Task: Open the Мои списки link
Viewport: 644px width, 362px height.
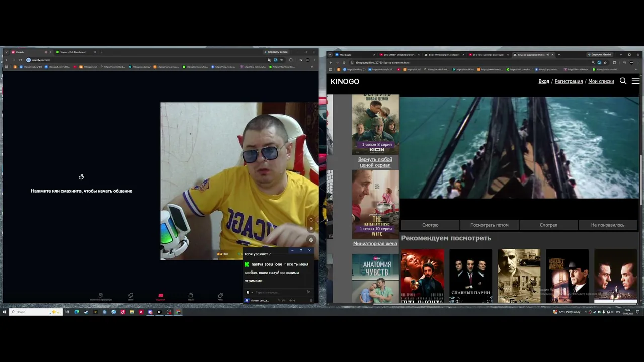Action: [x=601, y=81]
